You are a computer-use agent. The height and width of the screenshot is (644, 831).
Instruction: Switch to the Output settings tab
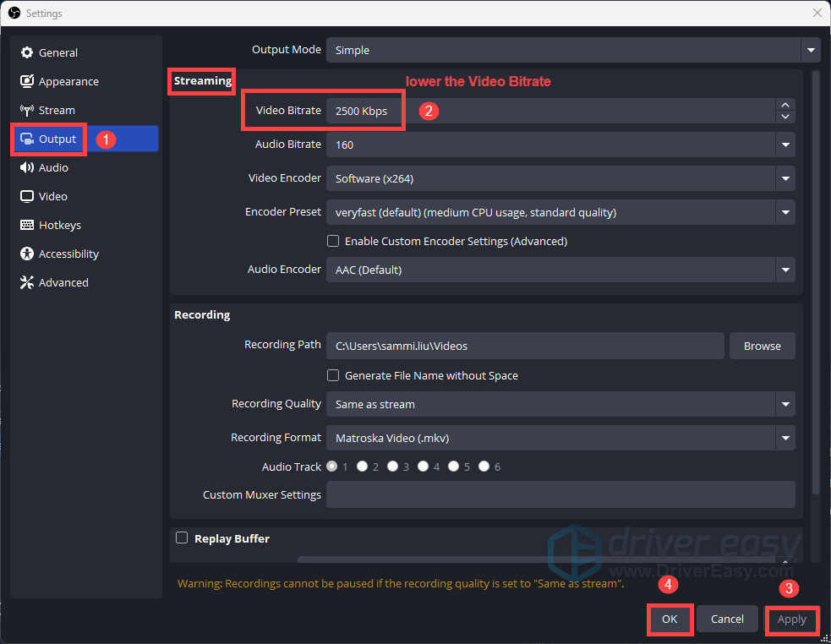tap(57, 139)
